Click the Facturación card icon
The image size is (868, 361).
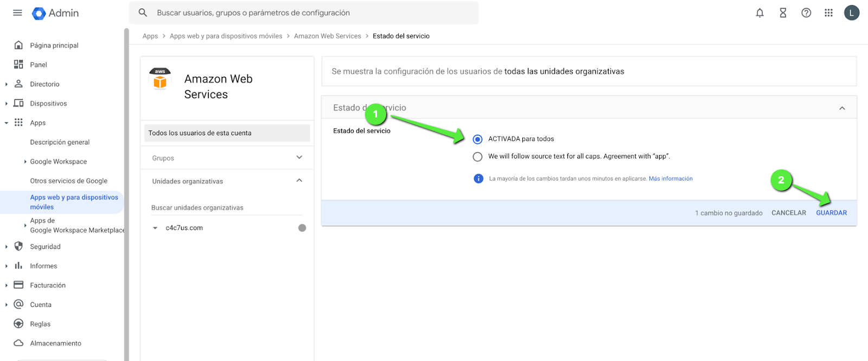pyautogui.click(x=18, y=285)
